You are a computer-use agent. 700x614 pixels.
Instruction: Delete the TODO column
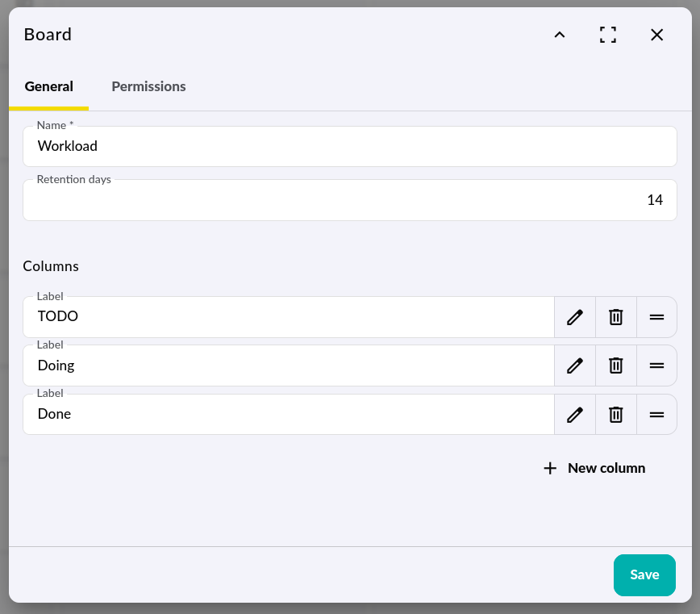pos(615,317)
